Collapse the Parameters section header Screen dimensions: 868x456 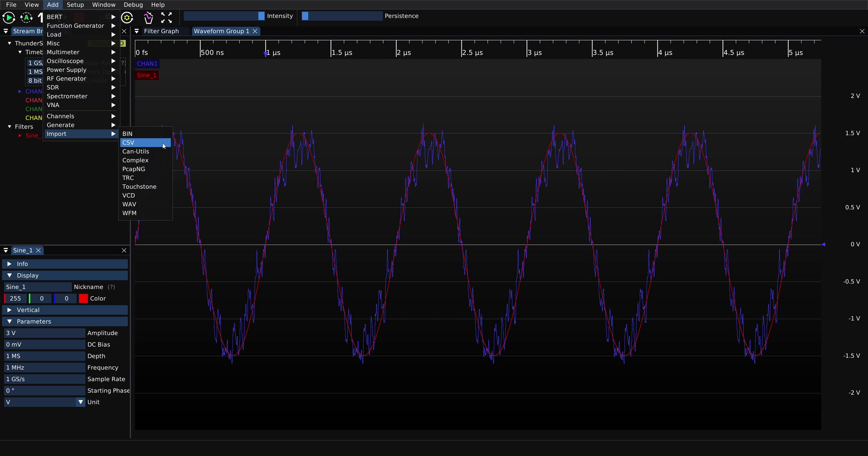tap(65, 322)
